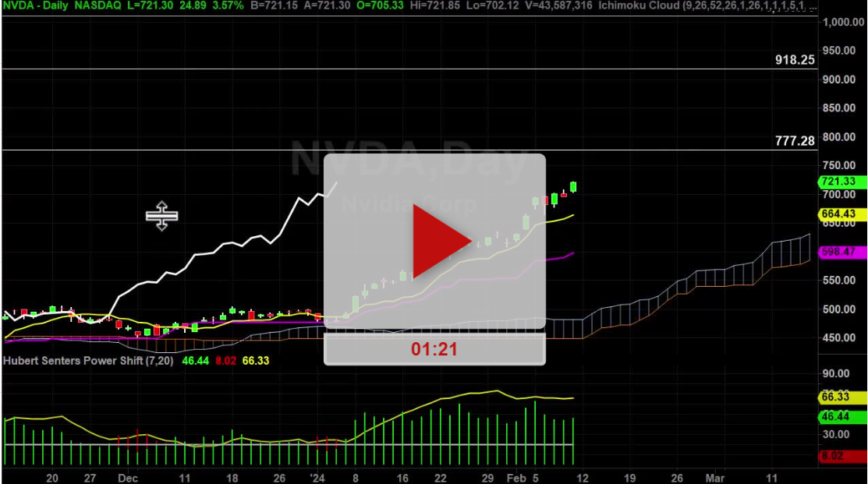Screen dimensions: 868x484
Task: Toggle the Hubert Senters Power Shift panel
Action: (x=88, y=361)
